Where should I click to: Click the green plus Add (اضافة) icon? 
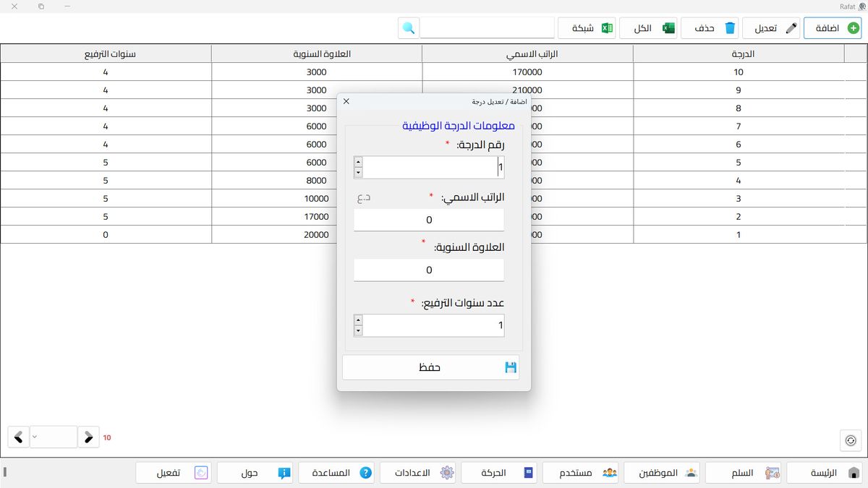tap(854, 28)
